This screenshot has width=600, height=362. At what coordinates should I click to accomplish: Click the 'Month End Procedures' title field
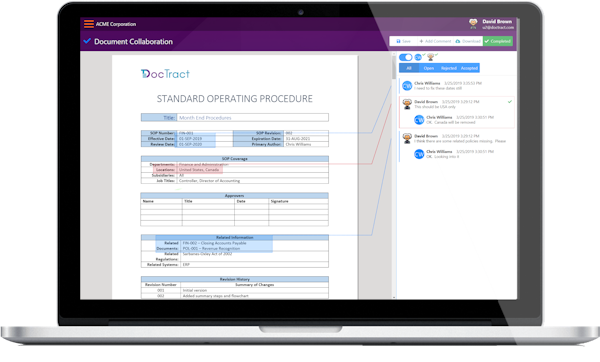coord(253,117)
